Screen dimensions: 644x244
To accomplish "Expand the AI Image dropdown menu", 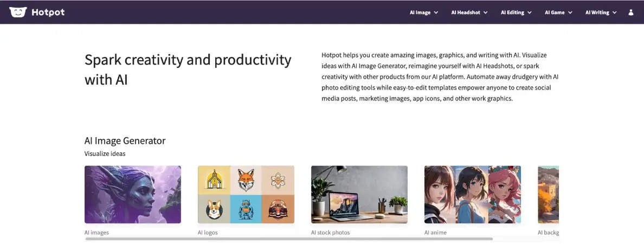I will click(x=424, y=12).
